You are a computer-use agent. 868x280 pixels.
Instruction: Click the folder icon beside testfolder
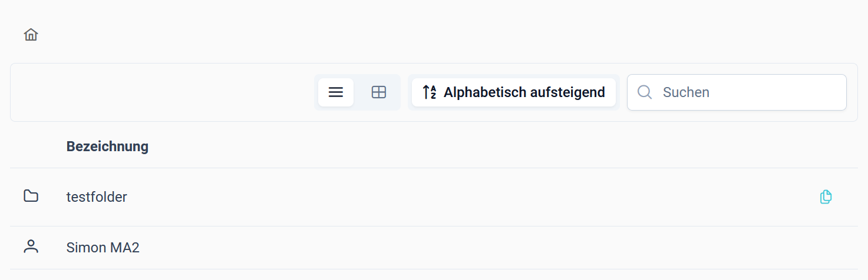pos(31,196)
